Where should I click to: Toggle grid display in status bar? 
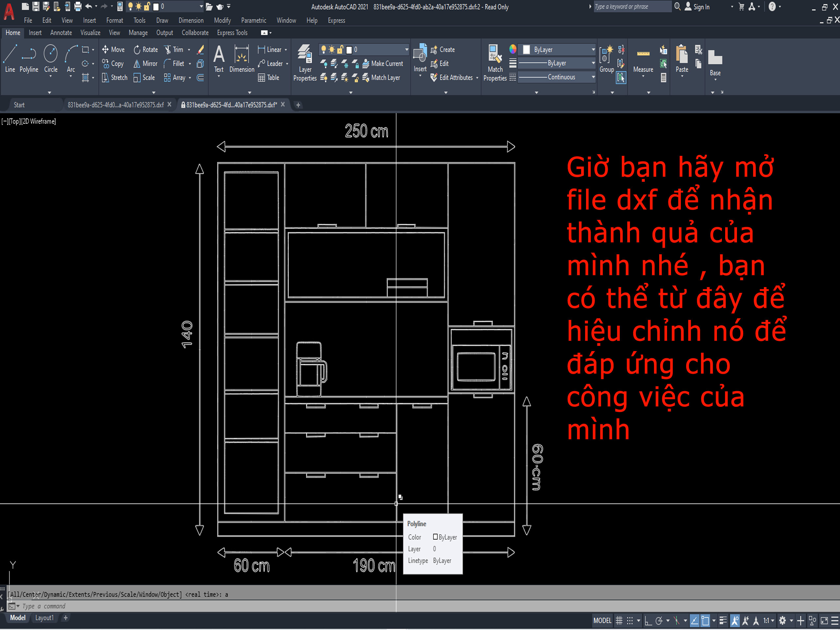click(619, 620)
